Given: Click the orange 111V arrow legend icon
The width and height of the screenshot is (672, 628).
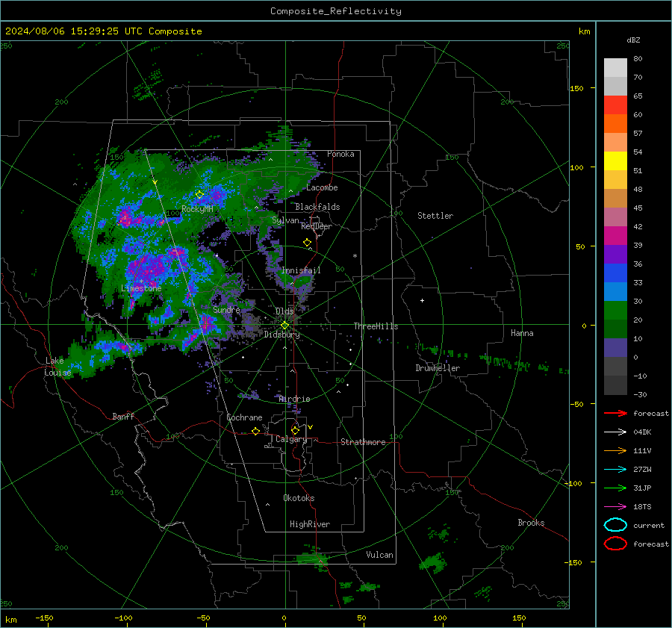Looking at the screenshot, I should point(615,450).
